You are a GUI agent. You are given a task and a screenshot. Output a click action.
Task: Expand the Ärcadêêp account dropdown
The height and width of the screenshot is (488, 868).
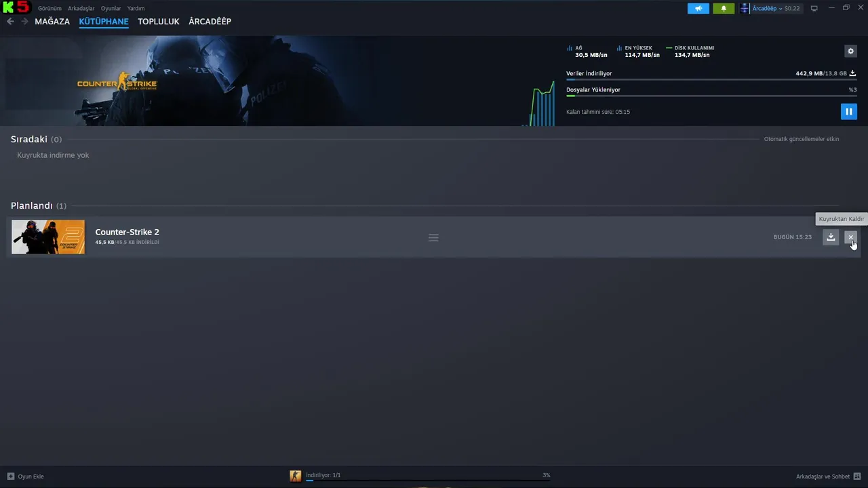pyautogui.click(x=776, y=9)
